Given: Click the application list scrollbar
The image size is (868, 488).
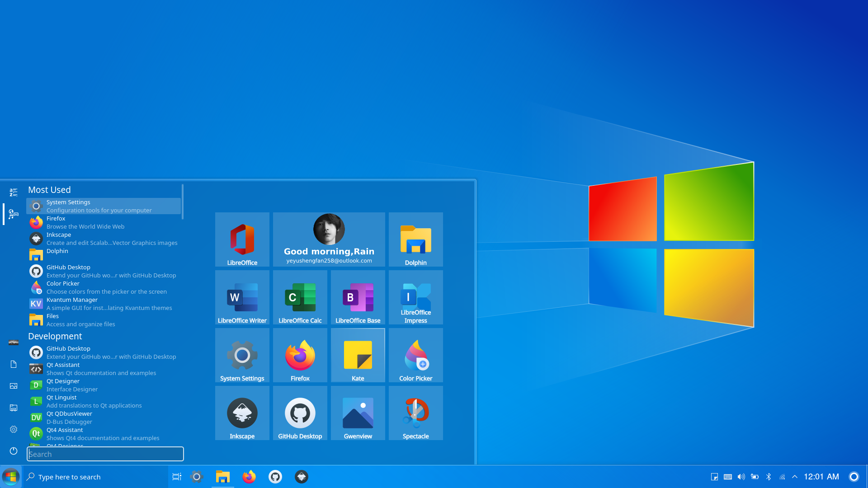Looking at the screenshot, I should click(183, 202).
